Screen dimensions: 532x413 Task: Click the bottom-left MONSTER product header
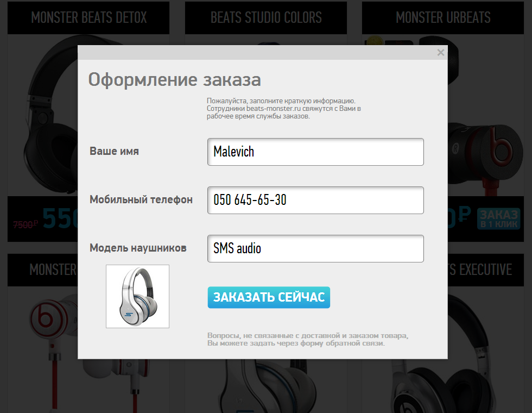pyautogui.click(x=43, y=270)
